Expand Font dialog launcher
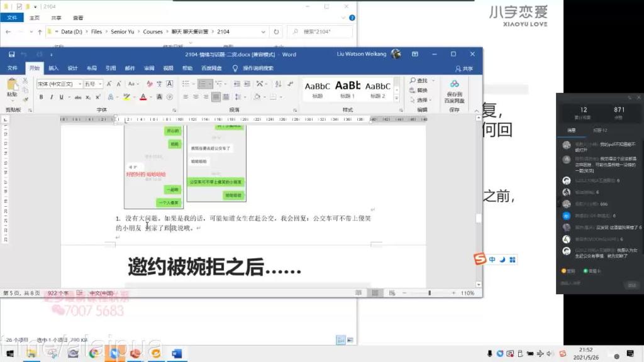 [174, 110]
